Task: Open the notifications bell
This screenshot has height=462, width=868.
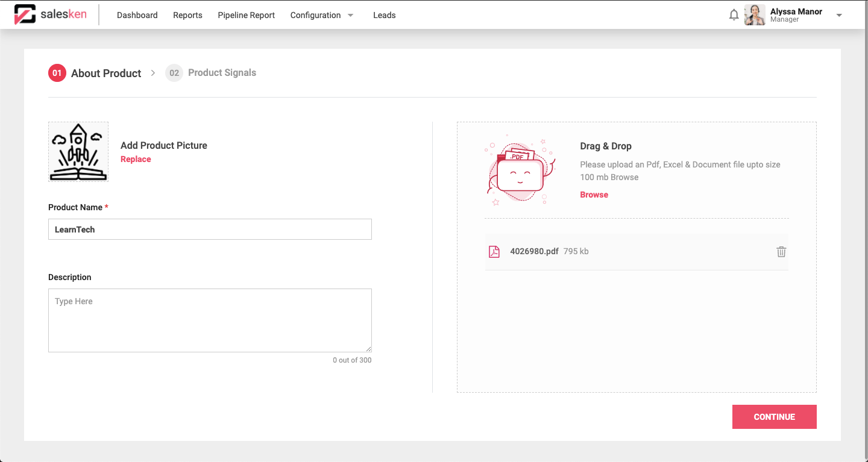Action: coord(734,15)
